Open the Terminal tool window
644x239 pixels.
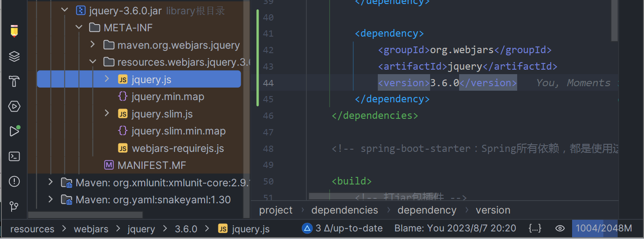pos(14,156)
